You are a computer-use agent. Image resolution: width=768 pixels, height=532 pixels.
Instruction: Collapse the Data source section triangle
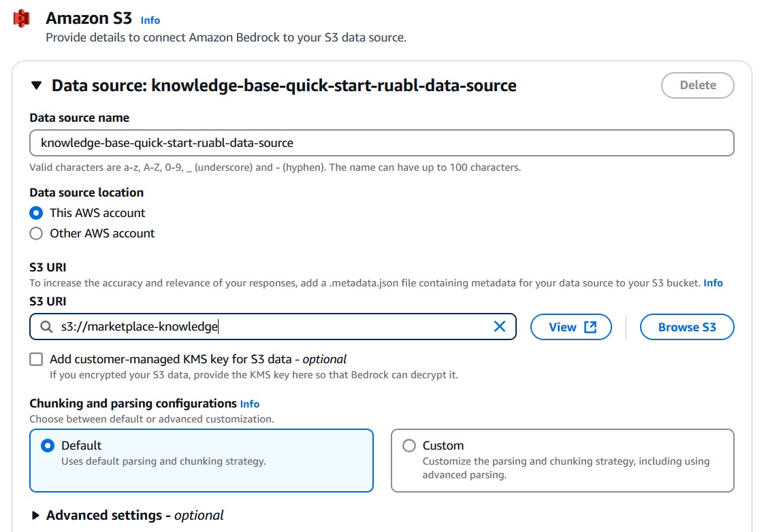36,85
